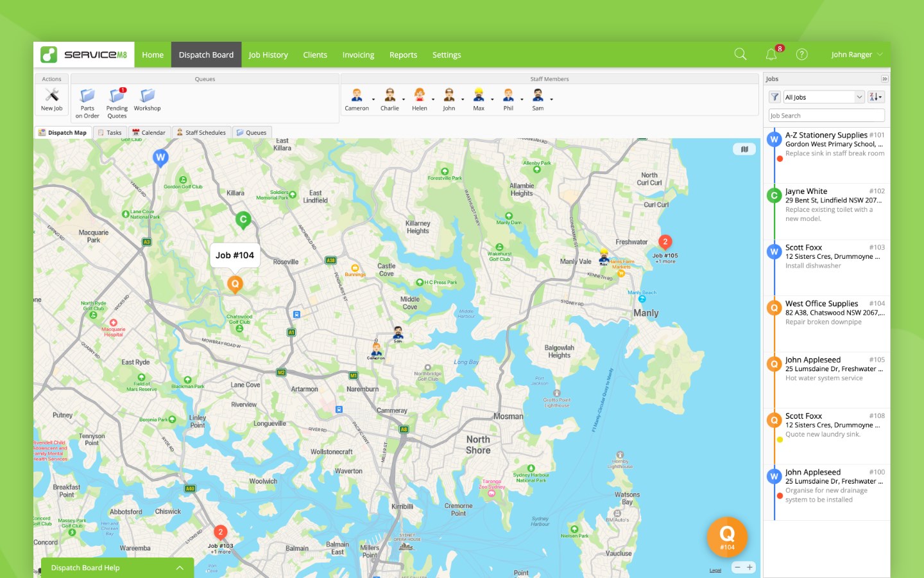Open job Scott Foxx #103
The height and width of the screenshot is (578, 924).
[x=826, y=267]
